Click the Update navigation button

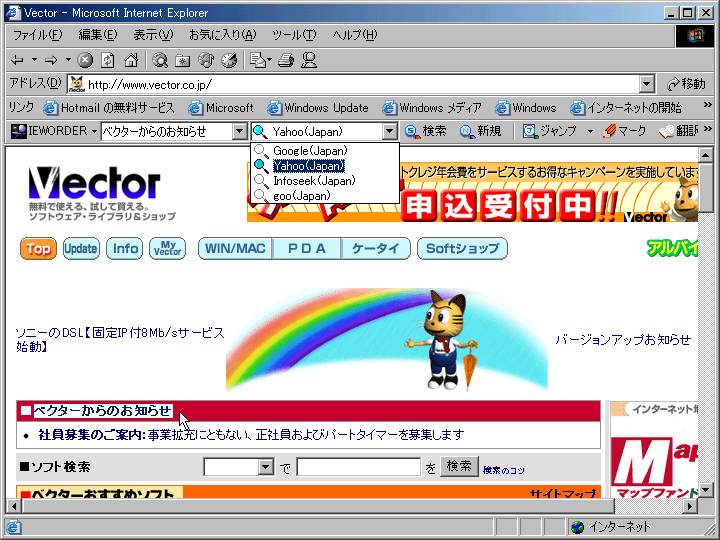coord(81,249)
